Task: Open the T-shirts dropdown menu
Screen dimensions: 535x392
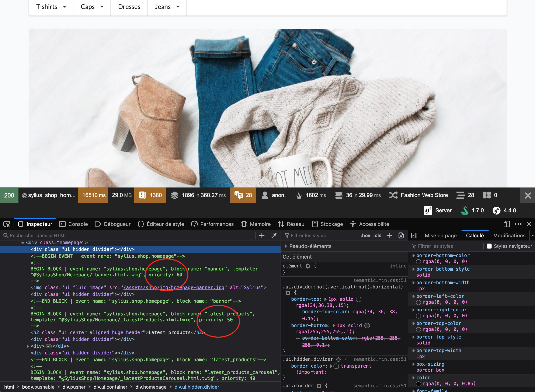Action: (51, 7)
